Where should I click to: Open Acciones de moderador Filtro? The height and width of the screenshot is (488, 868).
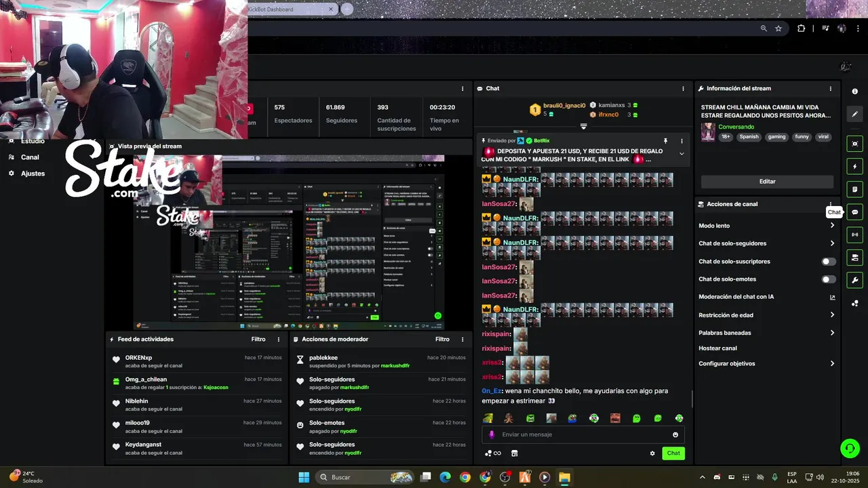442,339
